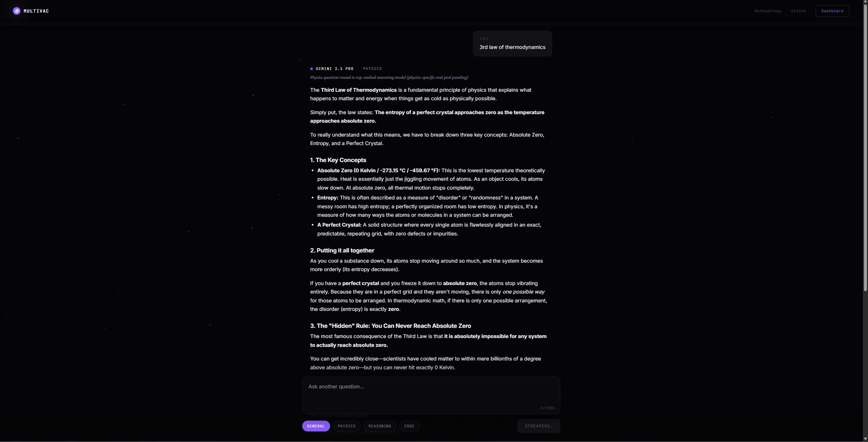The width and height of the screenshot is (868, 442).
Task: Focus the Ask another question input field
Action: pyautogui.click(x=431, y=395)
